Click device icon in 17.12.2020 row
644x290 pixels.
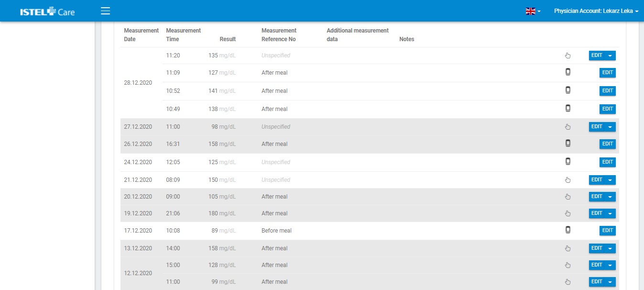pyautogui.click(x=568, y=230)
